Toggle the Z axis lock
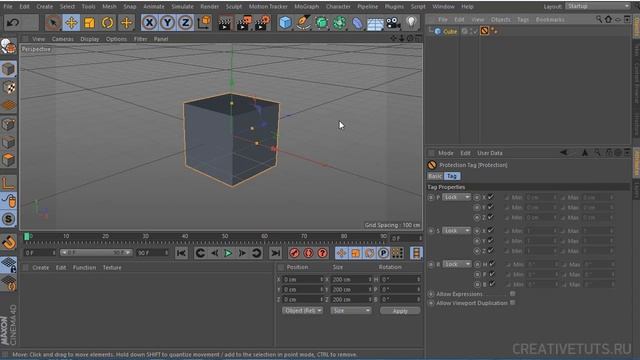 pos(185,22)
